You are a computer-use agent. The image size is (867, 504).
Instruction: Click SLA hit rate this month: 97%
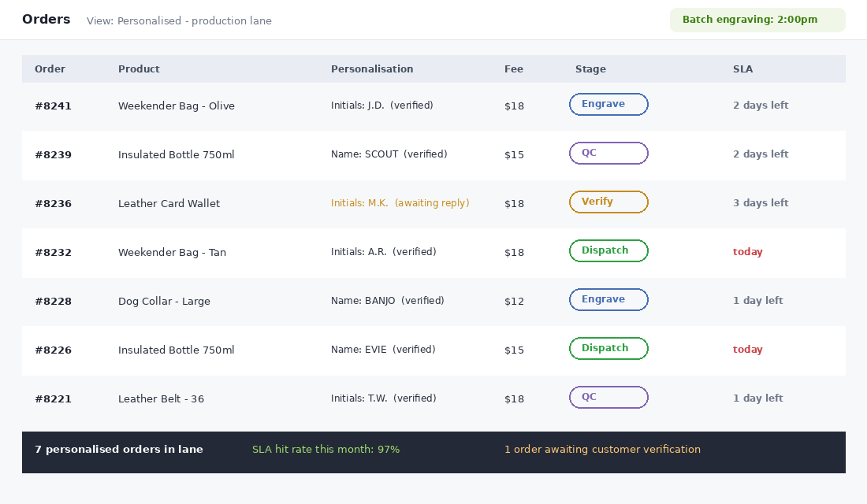coord(326,450)
